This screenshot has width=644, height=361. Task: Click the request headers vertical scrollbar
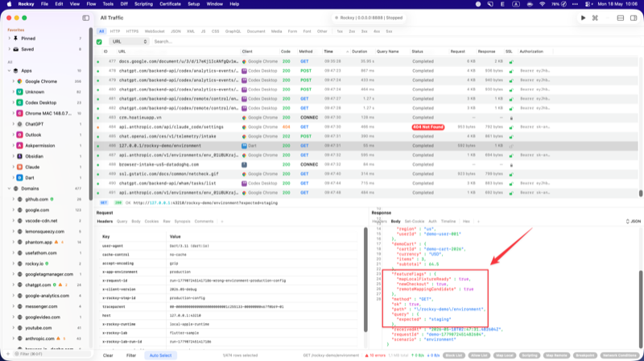pyautogui.click(x=365, y=280)
